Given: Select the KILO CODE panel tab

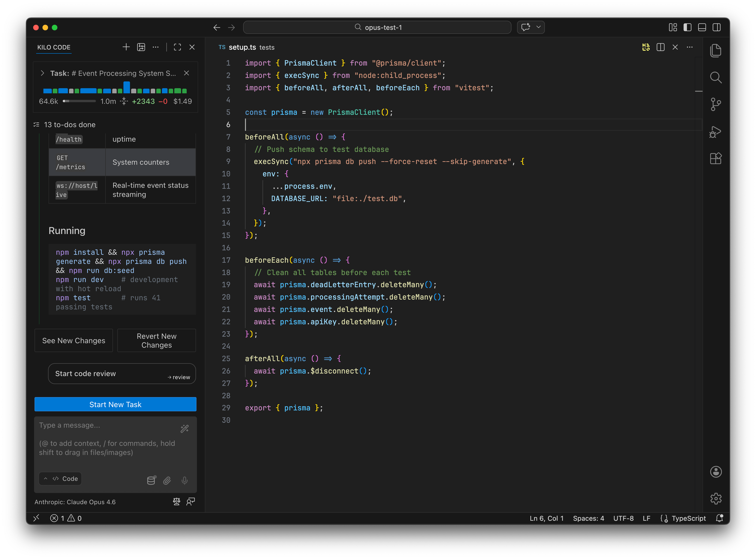Looking at the screenshot, I should pos(54,47).
